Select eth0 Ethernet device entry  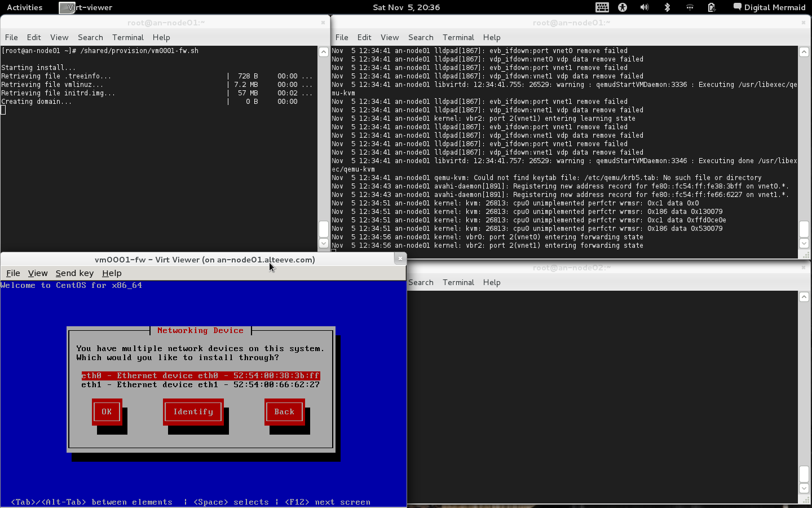(x=200, y=376)
